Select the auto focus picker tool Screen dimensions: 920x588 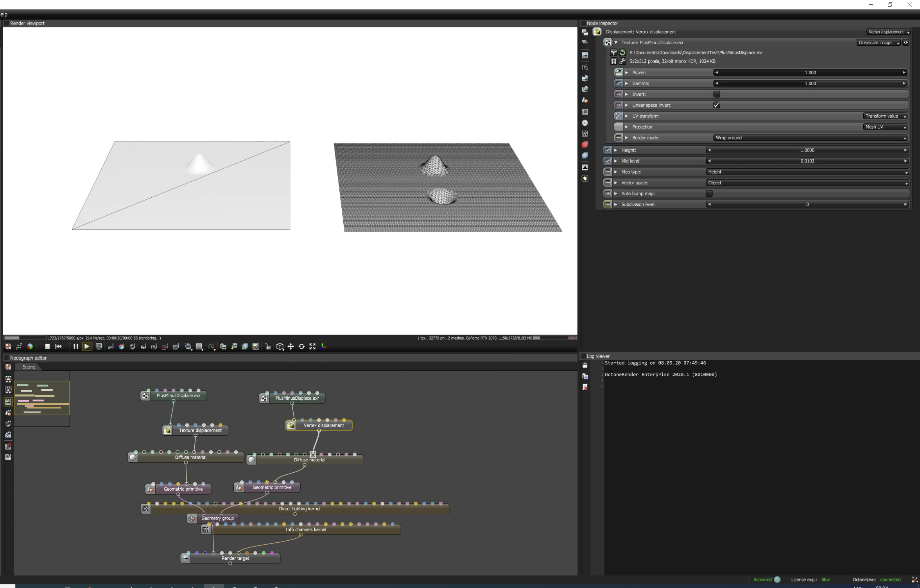click(x=111, y=347)
